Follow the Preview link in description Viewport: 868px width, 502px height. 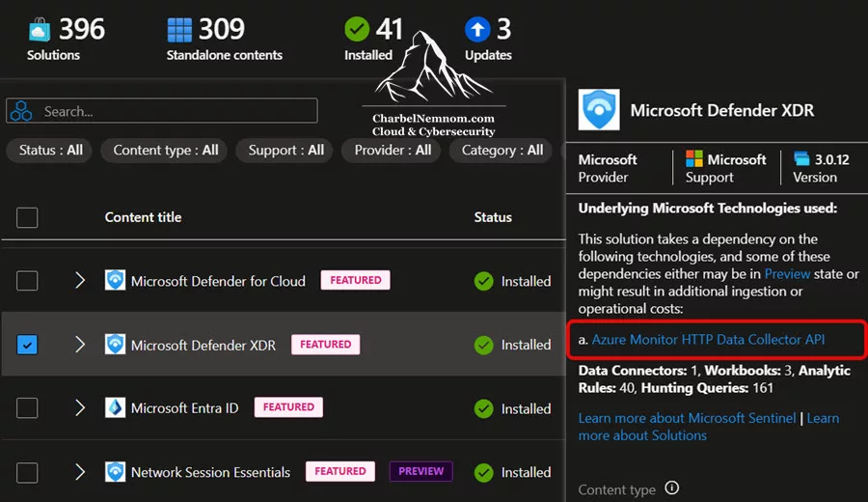tap(787, 274)
